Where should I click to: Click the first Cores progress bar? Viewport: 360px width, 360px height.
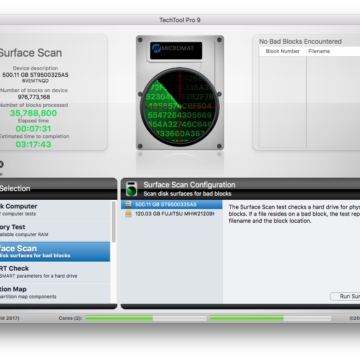click(x=146, y=318)
